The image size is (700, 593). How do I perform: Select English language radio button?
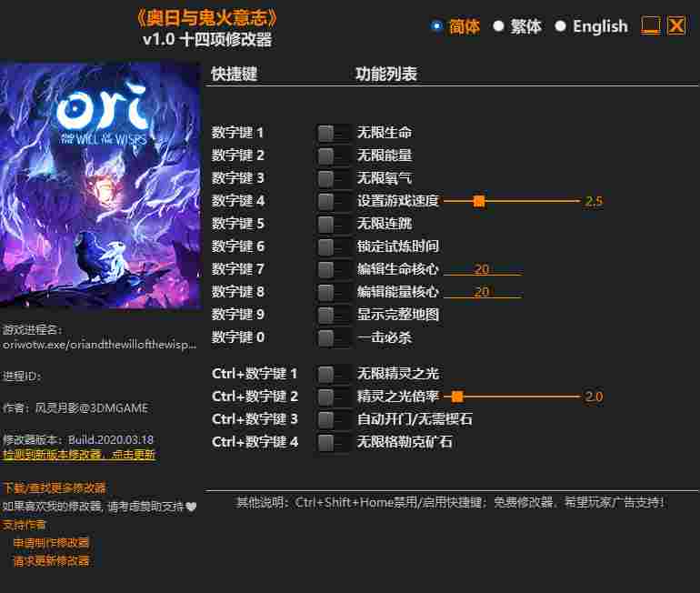[x=560, y=26]
